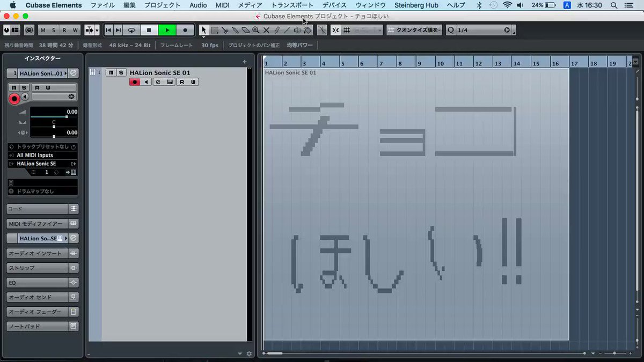Open the クオンタイズ値を grid type dropdown
The height and width of the screenshot is (362, 644).
pos(414,31)
